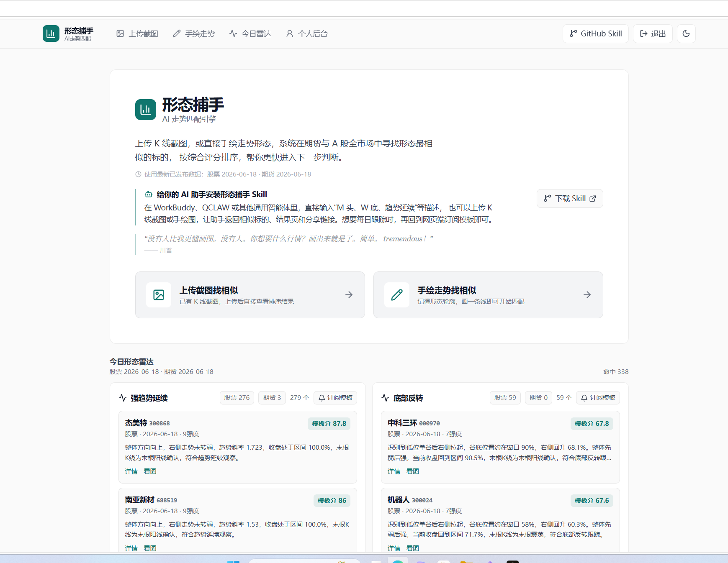Viewport: 728px width, 563px height.
Task: Go to 今日雷达 in the top navigation
Action: pos(250,33)
